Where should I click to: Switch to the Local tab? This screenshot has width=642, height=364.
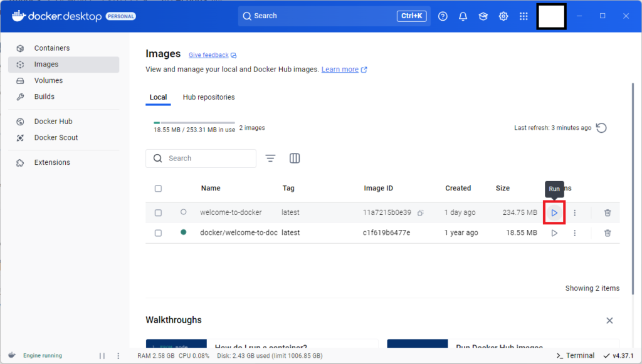pos(158,97)
